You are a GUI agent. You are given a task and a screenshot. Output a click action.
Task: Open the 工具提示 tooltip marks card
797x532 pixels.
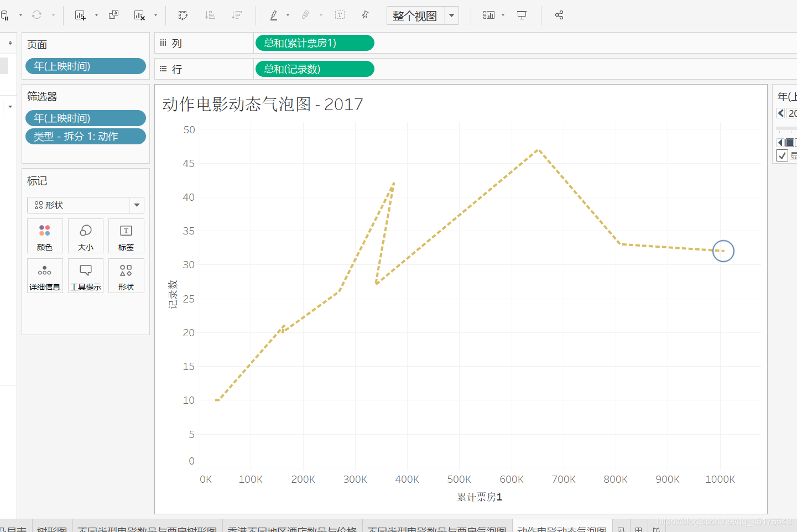coord(86,276)
